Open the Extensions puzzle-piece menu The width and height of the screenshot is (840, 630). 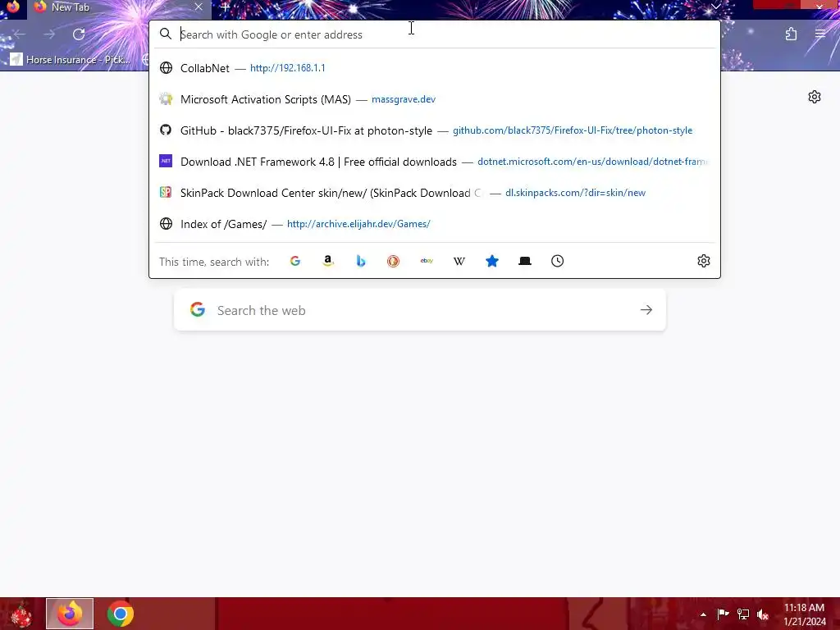tap(791, 34)
